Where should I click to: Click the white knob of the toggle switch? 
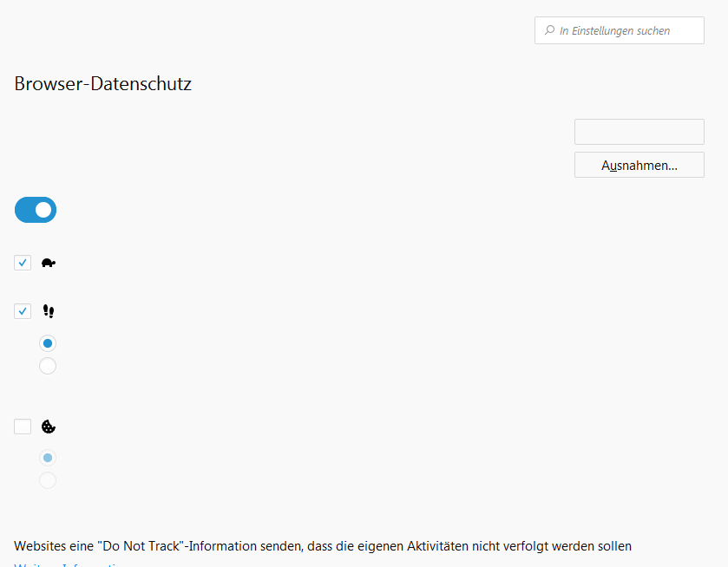(43, 210)
